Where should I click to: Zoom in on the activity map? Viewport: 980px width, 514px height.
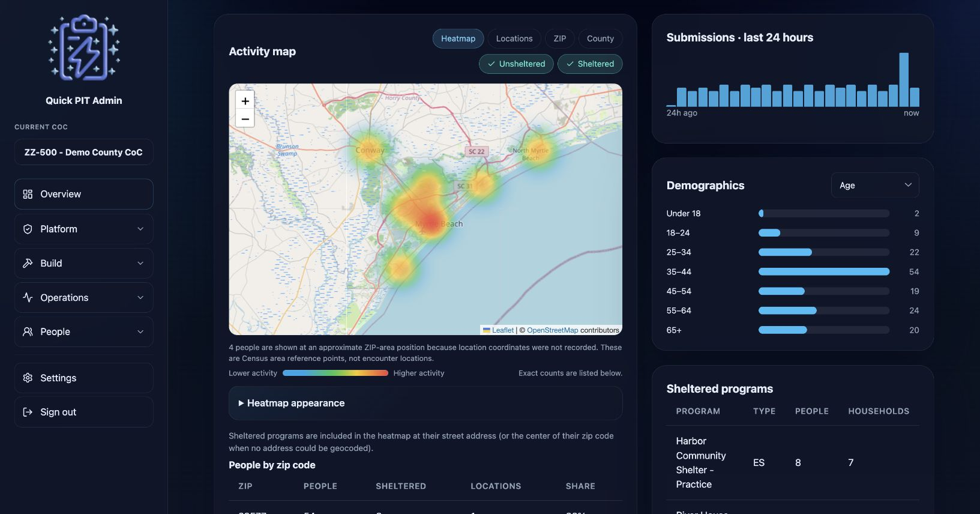pyautogui.click(x=245, y=101)
